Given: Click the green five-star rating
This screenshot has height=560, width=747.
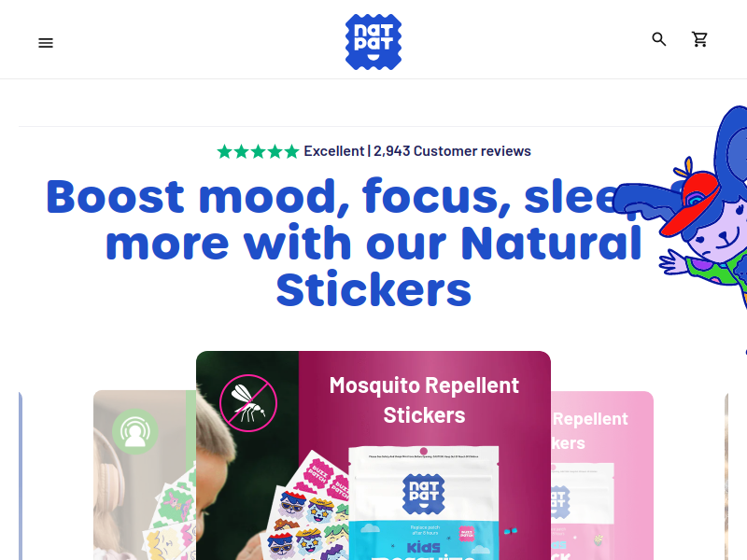Looking at the screenshot, I should coord(259,151).
